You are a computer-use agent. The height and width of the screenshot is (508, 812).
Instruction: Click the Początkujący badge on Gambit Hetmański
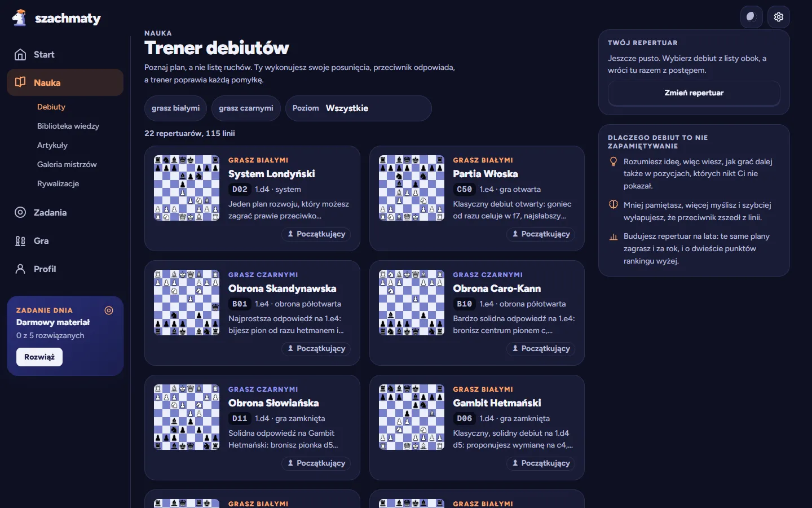point(541,463)
